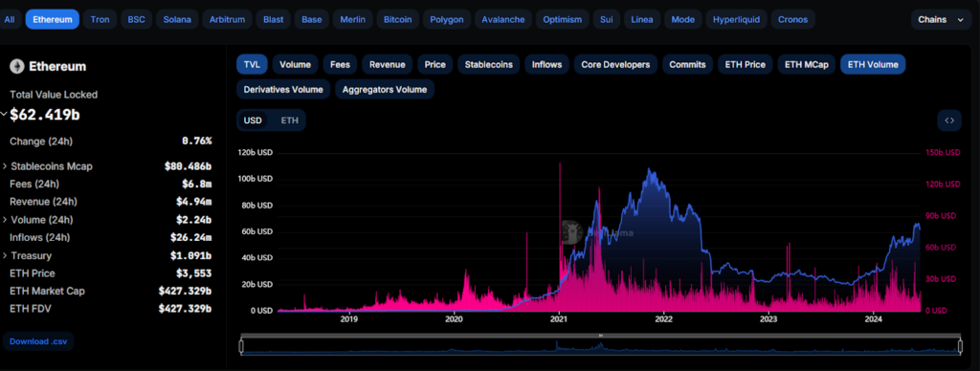Image resolution: width=980 pixels, height=371 pixels.
Task: Switch chart denomination to ETH
Action: click(x=289, y=120)
